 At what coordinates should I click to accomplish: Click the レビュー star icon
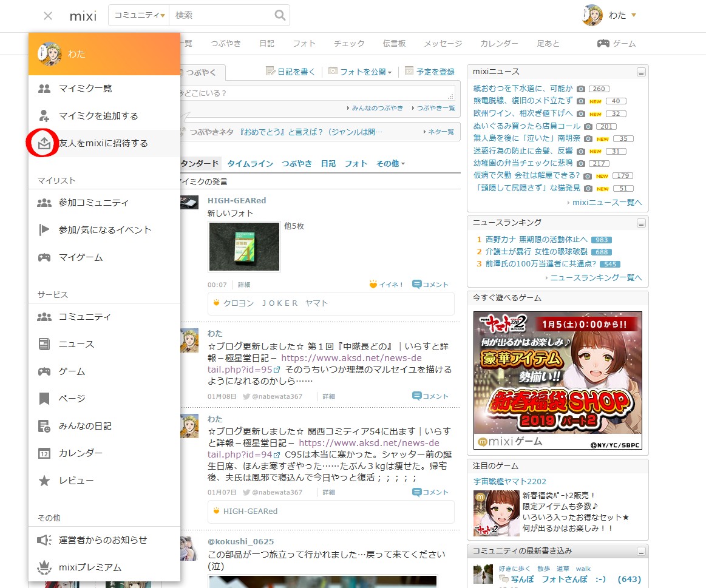44,481
